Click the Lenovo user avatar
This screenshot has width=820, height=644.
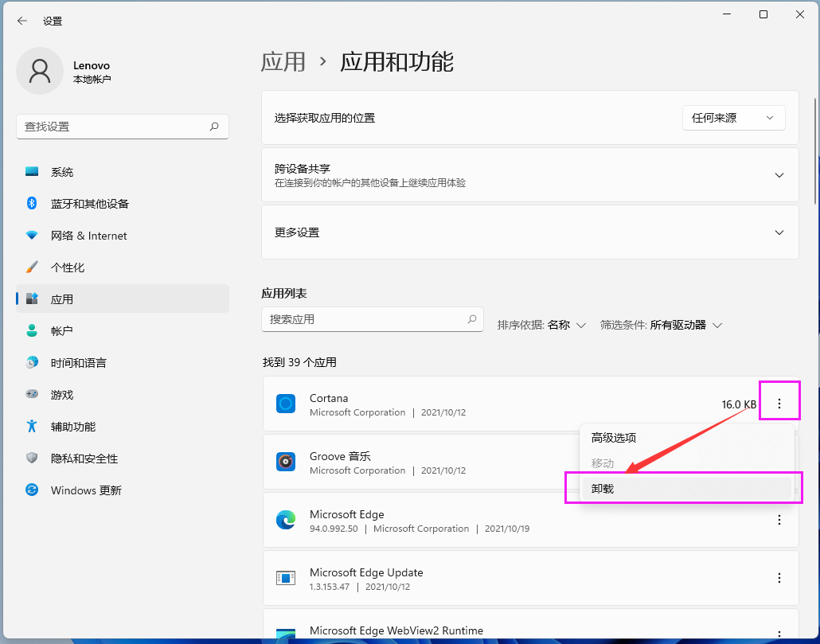tap(40, 71)
